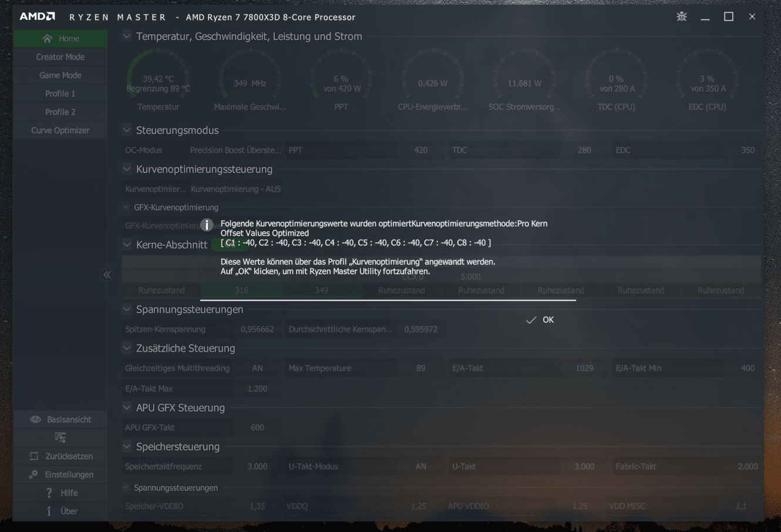
Task: Click the PPT value 420 field
Action: (421, 150)
